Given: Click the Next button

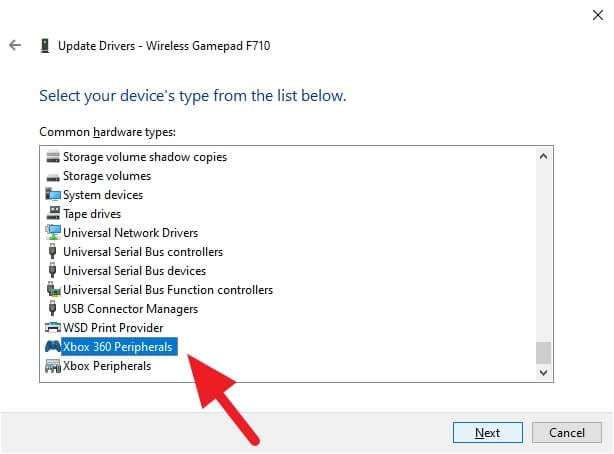Looking at the screenshot, I should click(x=488, y=432).
